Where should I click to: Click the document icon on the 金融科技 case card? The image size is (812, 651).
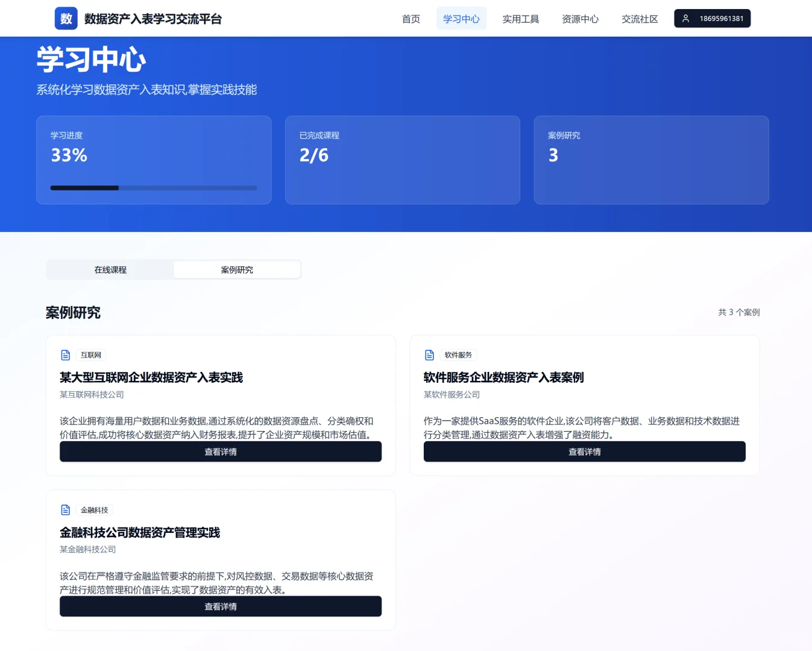(65, 509)
